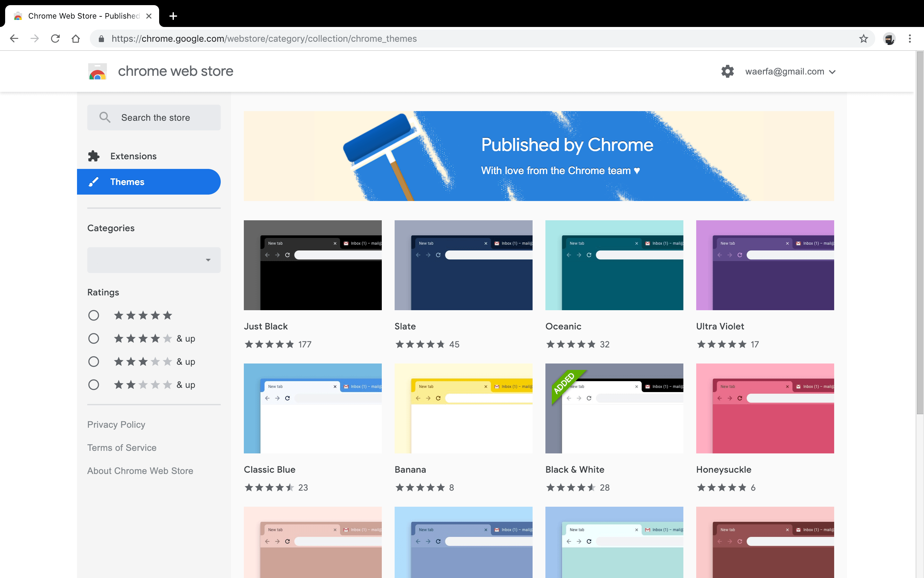Open the Just Black theme thumbnail
Screen dimensions: 924x578
tap(313, 265)
